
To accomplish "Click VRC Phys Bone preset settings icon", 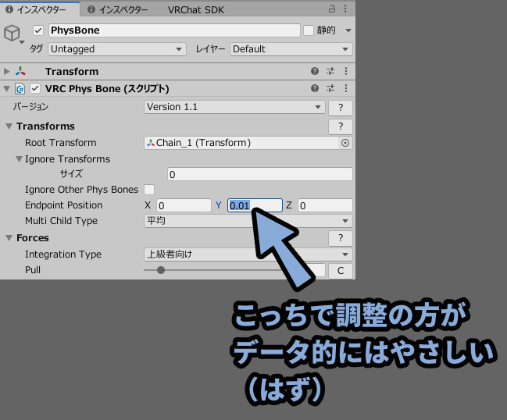I will (x=330, y=88).
